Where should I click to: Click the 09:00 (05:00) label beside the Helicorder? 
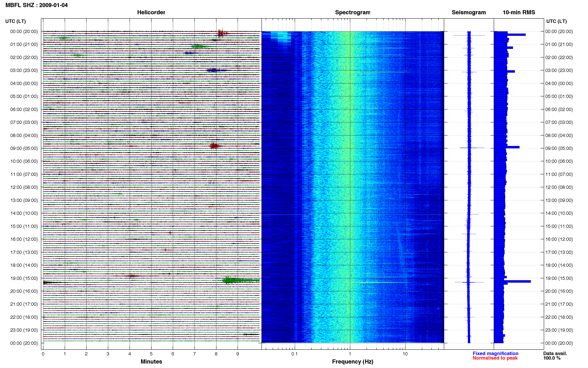(24, 148)
